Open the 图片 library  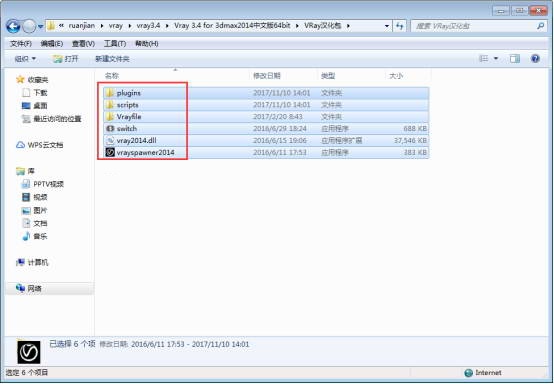click(x=40, y=211)
